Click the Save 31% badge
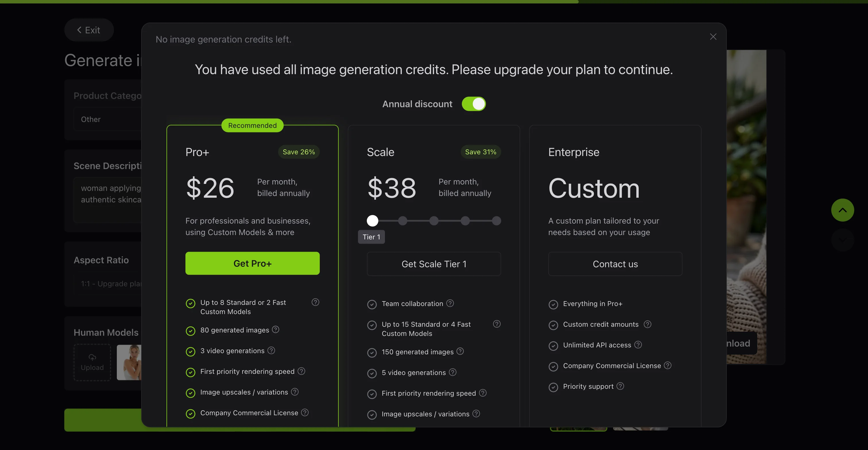868x450 pixels. point(480,152)
